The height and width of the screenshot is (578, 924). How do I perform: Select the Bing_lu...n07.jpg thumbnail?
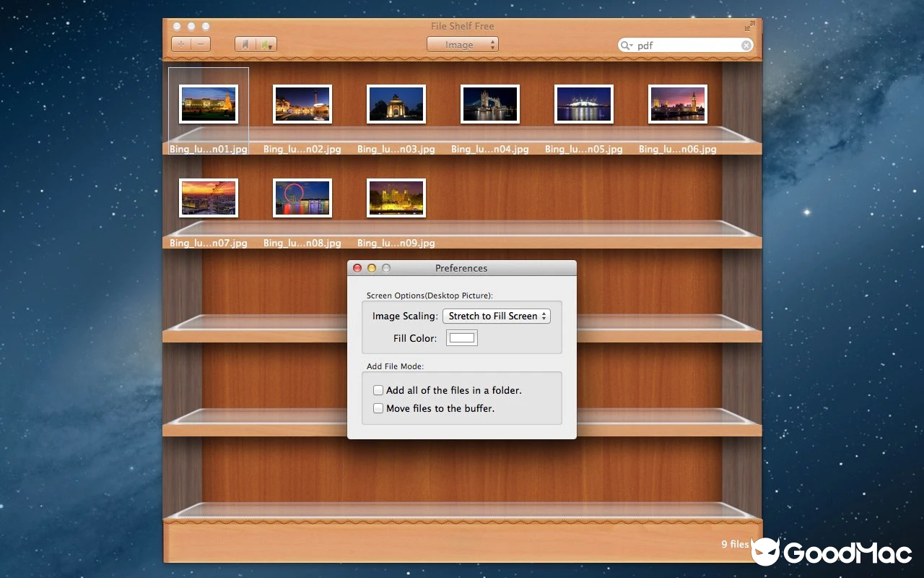tap(209, 198)
